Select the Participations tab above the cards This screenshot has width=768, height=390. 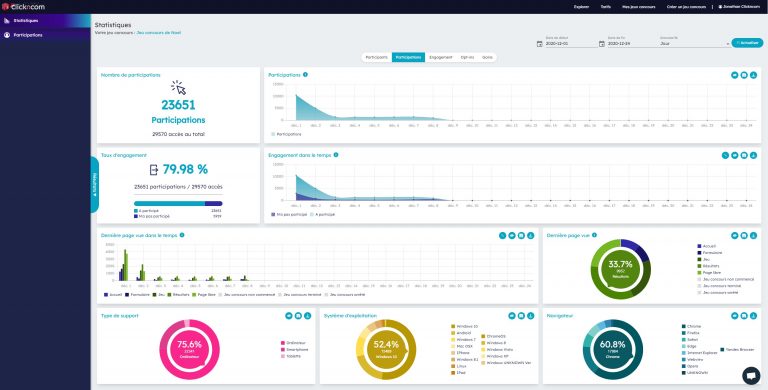tap(408, 57)
